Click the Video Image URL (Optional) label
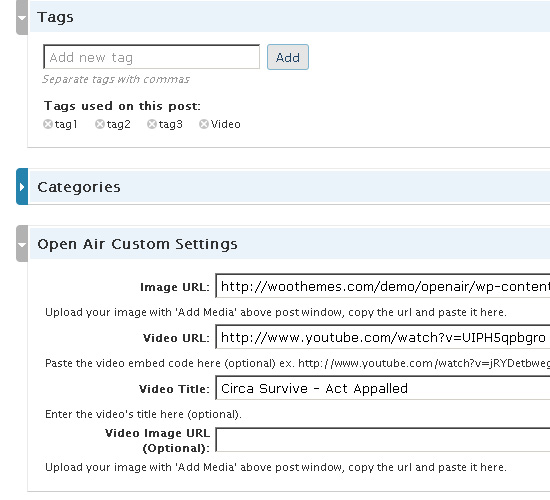Image resolution: width=550 pixels, height=500 pixels. click(x=157, y=440)
